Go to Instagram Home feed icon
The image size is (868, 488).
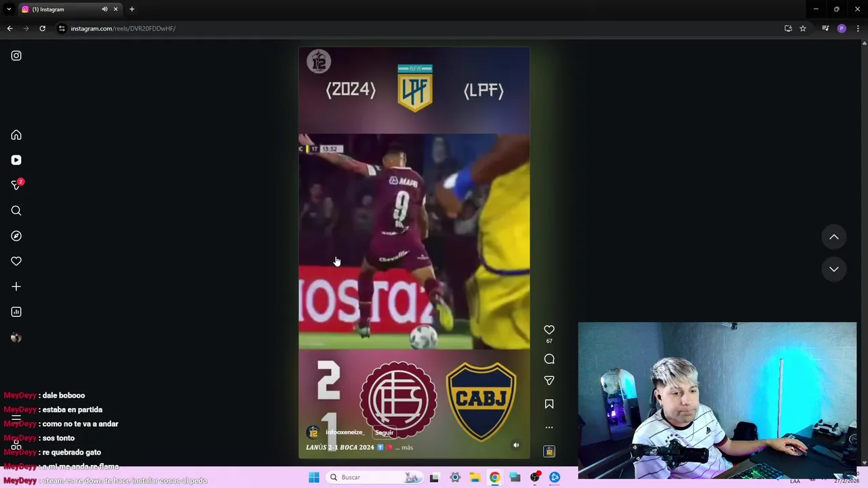16,135
